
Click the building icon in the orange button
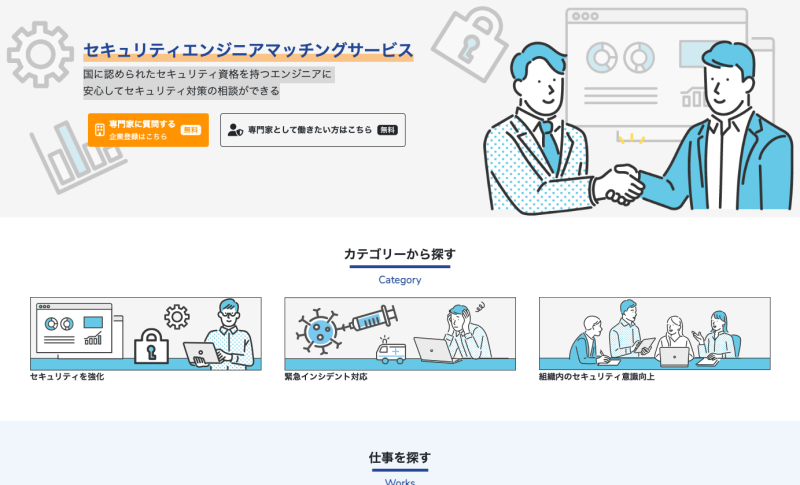pyautogui.click(x=99, y=130)
